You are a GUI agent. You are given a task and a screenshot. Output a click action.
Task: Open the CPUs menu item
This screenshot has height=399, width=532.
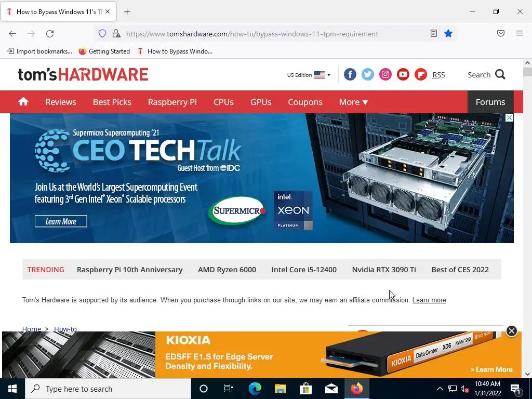223,102
